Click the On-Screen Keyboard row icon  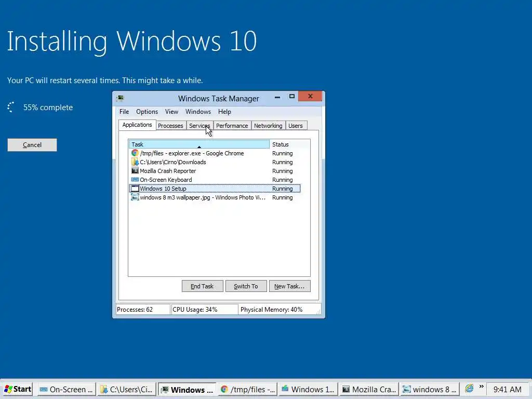(x=135, y=179)
